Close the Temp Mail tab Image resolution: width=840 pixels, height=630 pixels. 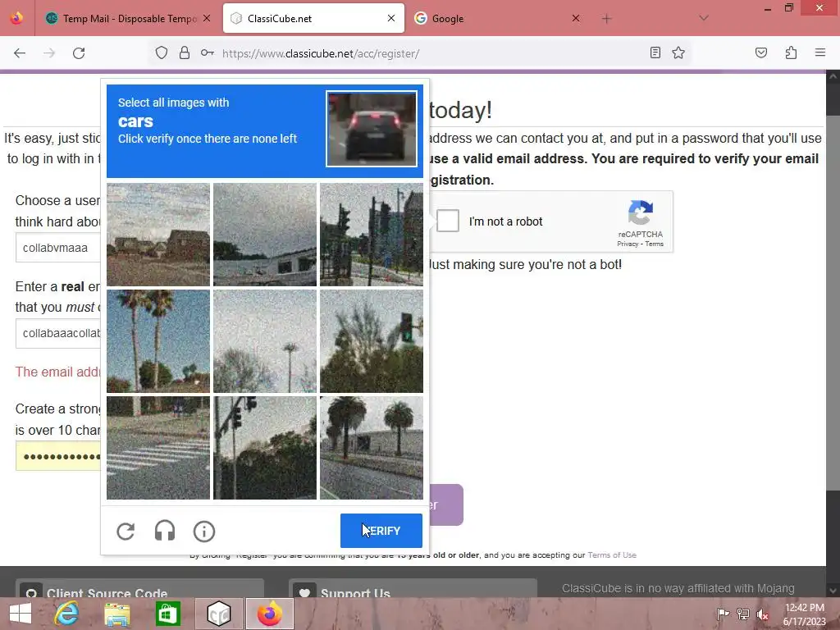[207, 18]
